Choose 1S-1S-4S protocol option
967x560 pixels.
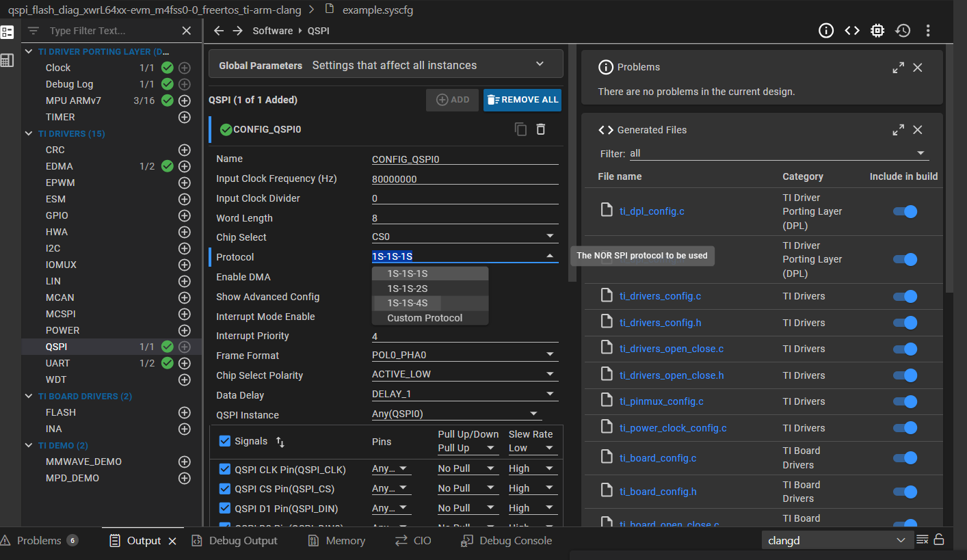(x=408, y=303)
